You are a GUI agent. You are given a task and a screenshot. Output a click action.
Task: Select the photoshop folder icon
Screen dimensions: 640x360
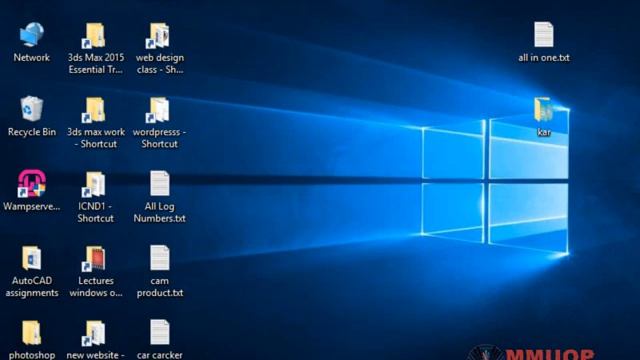pos(31,333)
